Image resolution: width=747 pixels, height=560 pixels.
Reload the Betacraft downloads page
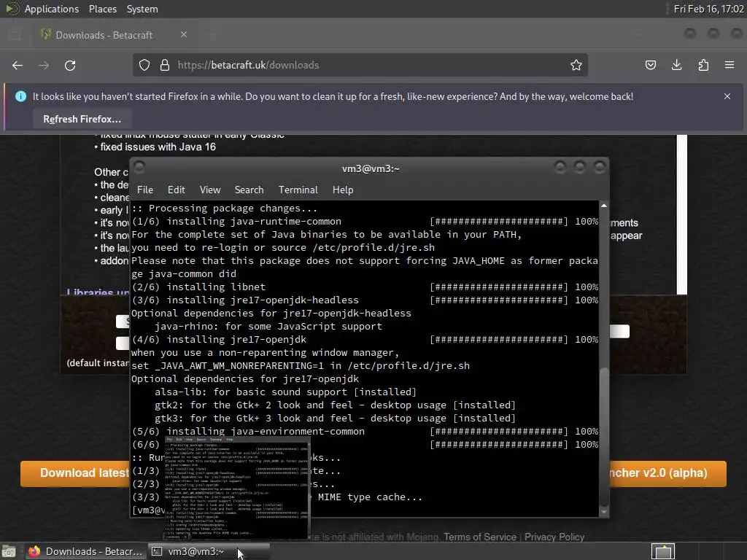tap(70, 65)
